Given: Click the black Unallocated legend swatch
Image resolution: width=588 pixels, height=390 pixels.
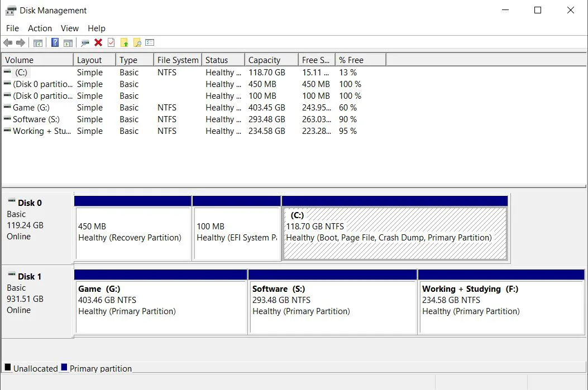Looking at the screenshot, I should (x=7, y=367).
